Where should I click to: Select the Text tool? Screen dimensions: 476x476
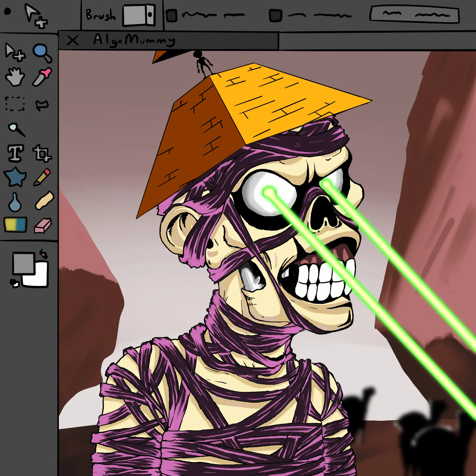tap(16, 153)
